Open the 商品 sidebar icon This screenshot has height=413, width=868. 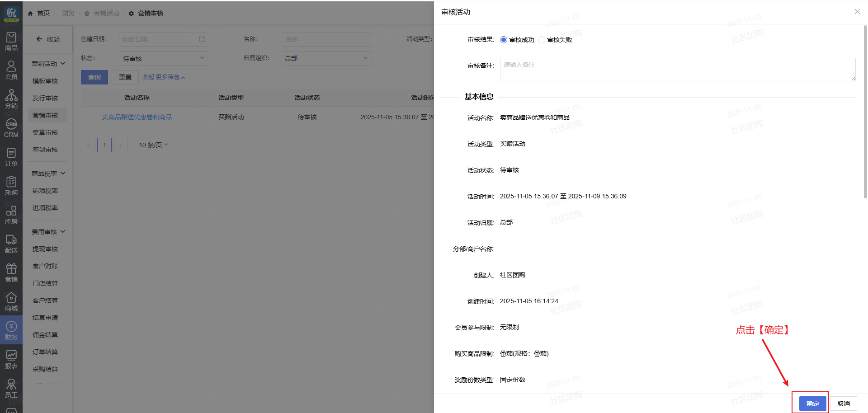point(11,41)
